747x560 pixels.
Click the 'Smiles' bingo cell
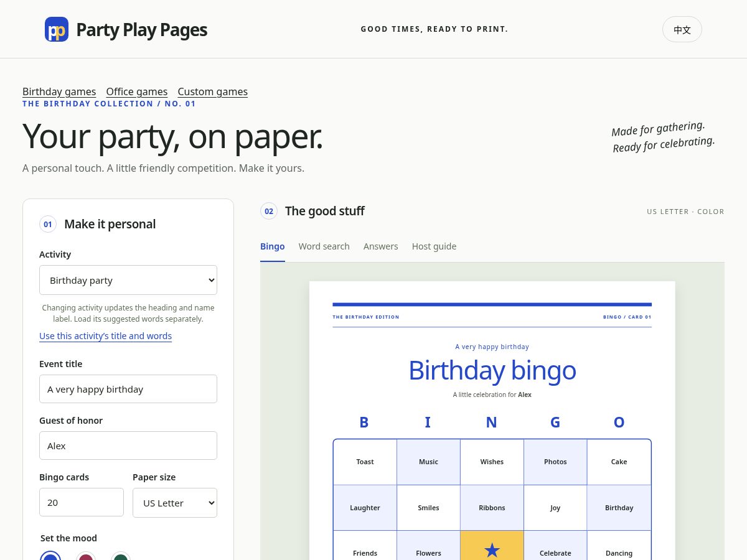pyautogui.click(x=428, y=508)
